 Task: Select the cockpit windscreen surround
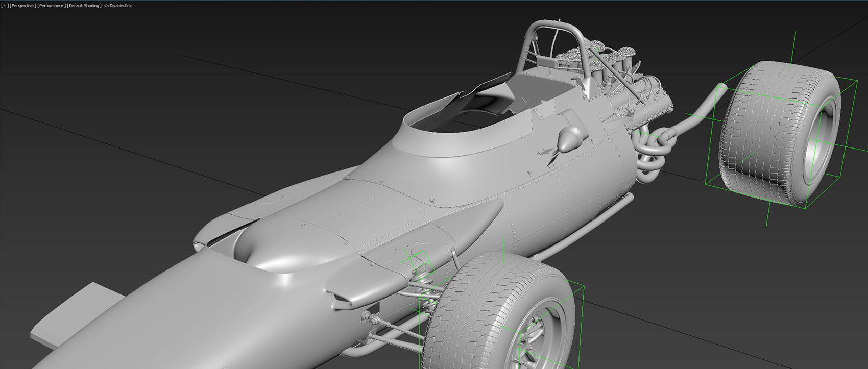tap(460, 133)
